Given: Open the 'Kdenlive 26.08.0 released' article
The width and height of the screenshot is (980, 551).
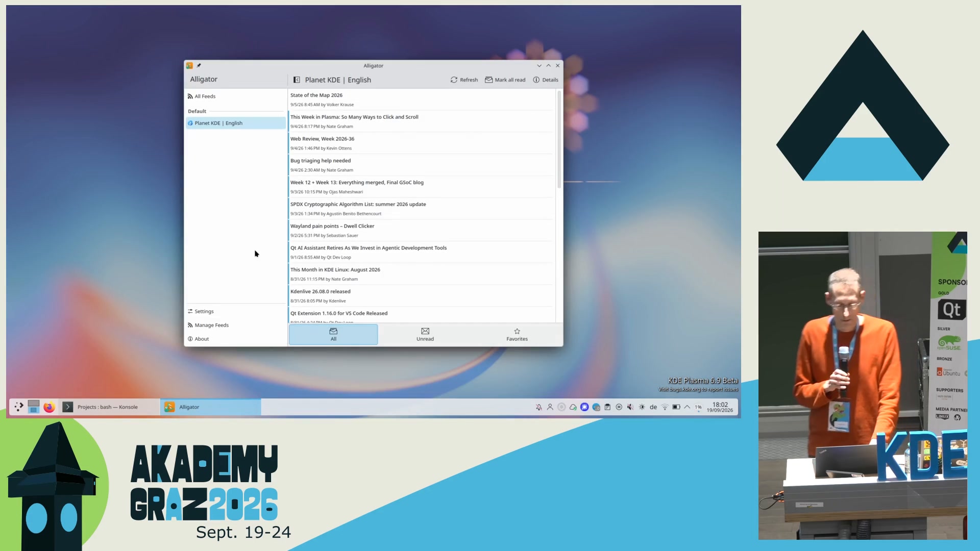Looking at the screenshot, I should tap(422, 296).
